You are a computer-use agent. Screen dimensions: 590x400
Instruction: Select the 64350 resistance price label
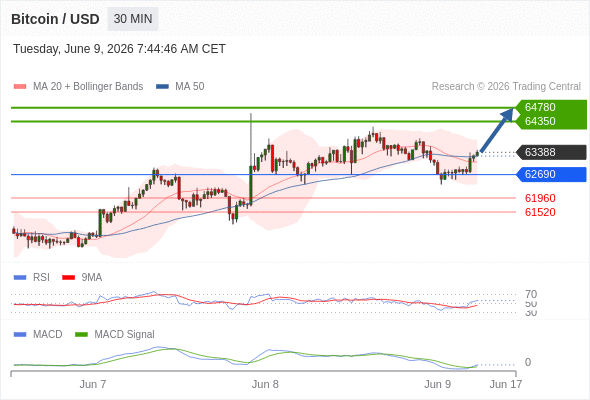540,121
